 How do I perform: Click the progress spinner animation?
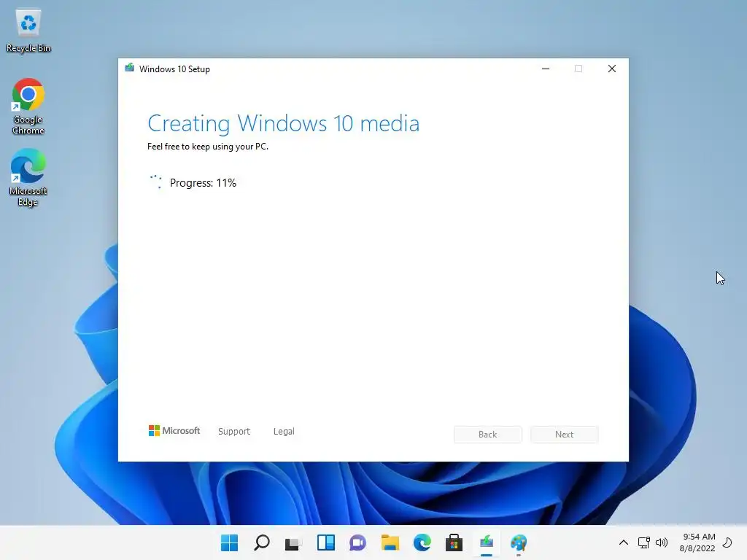click(156, 182)
